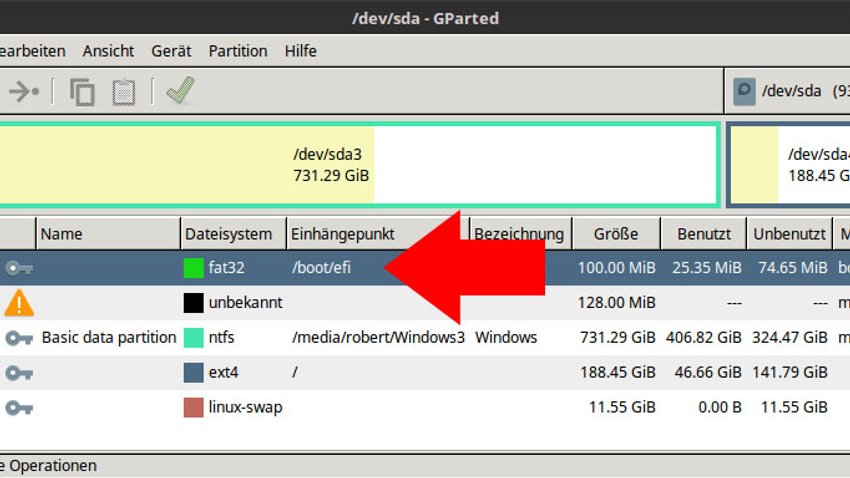Sort by the Name column header

108,234
